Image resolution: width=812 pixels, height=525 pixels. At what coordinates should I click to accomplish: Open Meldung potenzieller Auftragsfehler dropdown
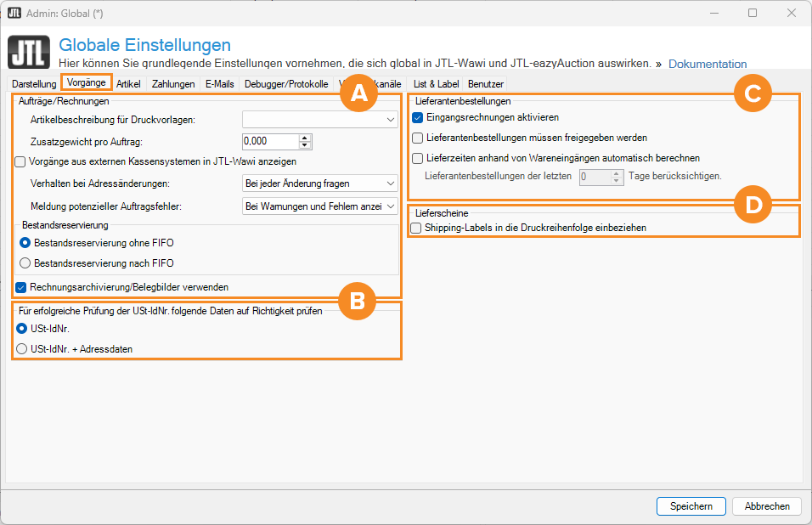tap(319, 206)
